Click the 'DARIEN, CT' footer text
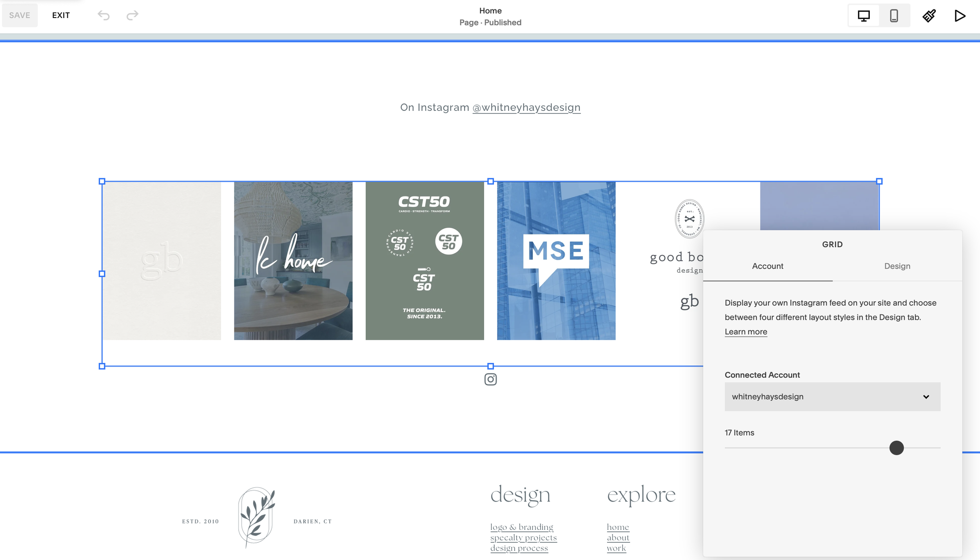 pos(312,522)
